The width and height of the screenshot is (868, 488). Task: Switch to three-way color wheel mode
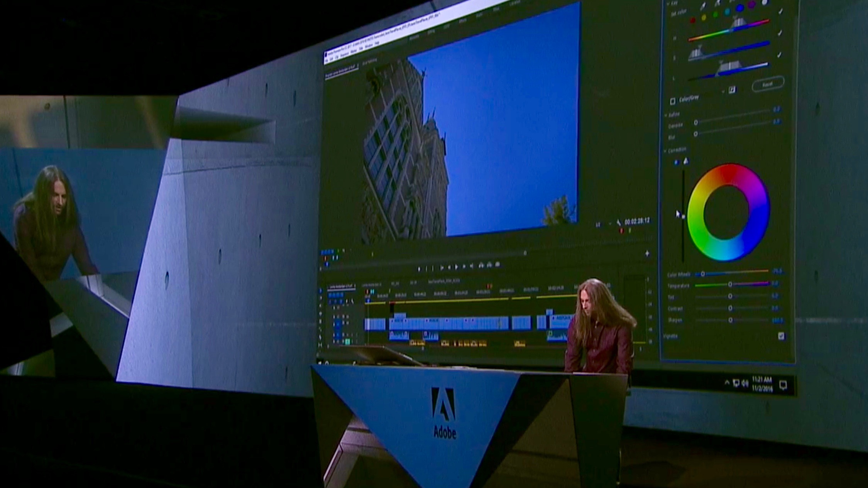tap(686, 161)
